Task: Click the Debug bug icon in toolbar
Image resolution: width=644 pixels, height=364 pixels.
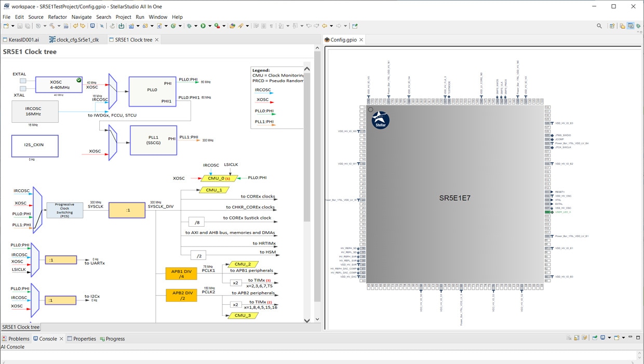Action: pyautogui.click(x=189, y=26)
